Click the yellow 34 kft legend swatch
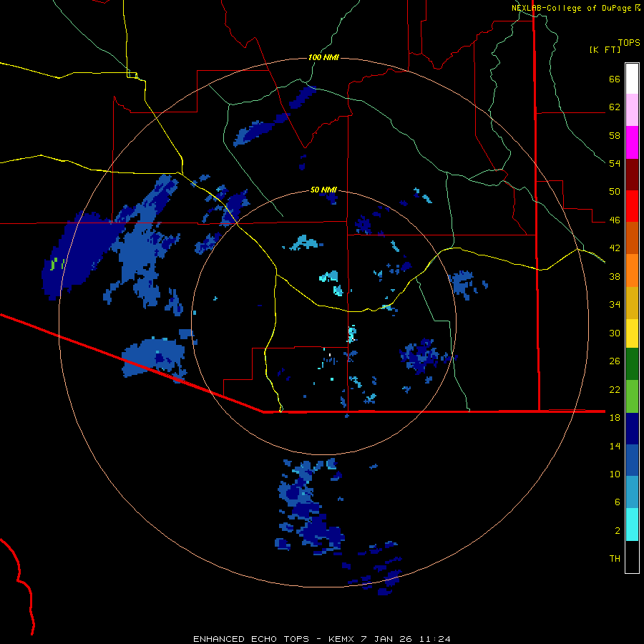This screenshot has height=644, width=644. [632, 333]
